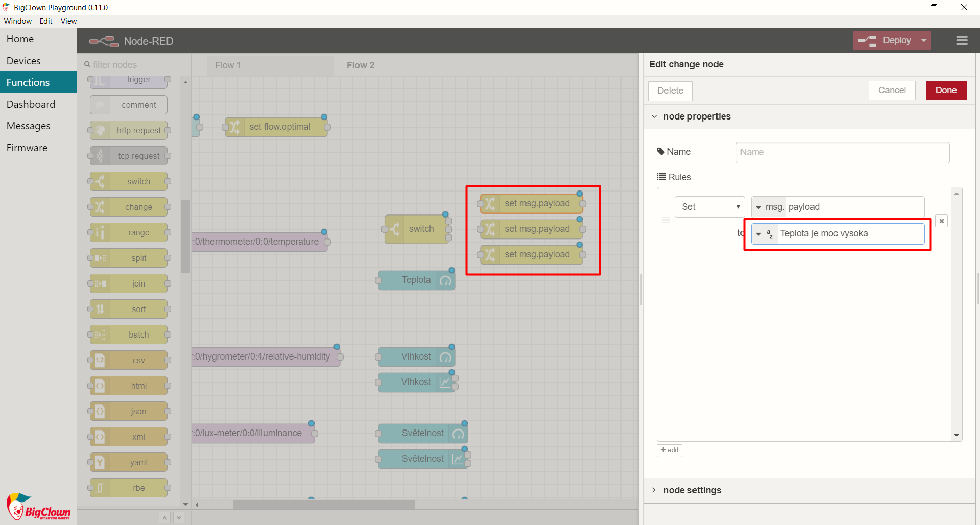980x525 pixels.
Task: Delete the change node
Action: (670, 91)
